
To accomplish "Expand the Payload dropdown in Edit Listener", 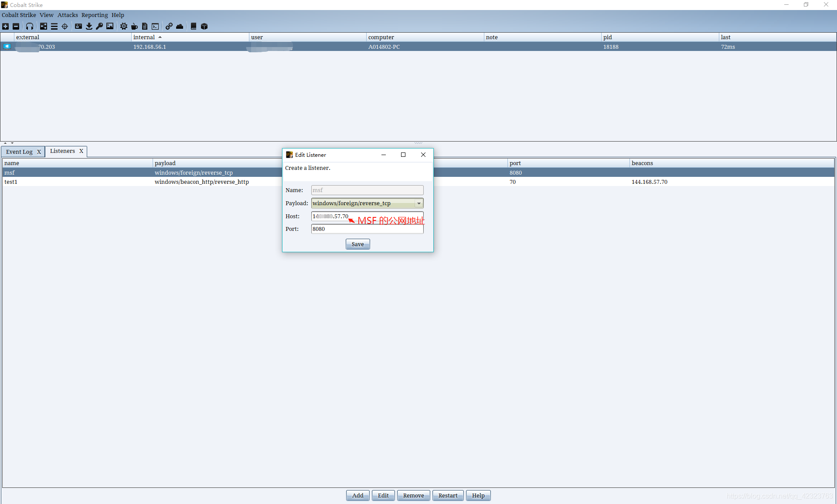I will click(419, 203).
